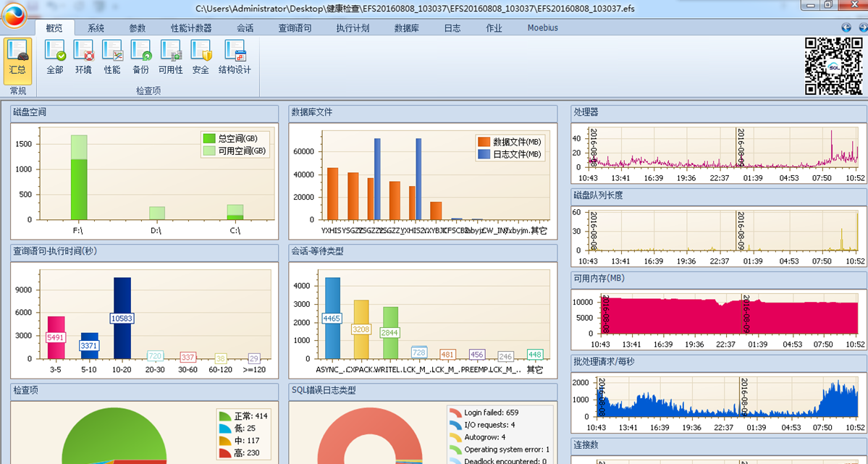This screenshot has height=464, width=868.
Task: Click the 3208 wait type bar label
Action: pos(361,329)
